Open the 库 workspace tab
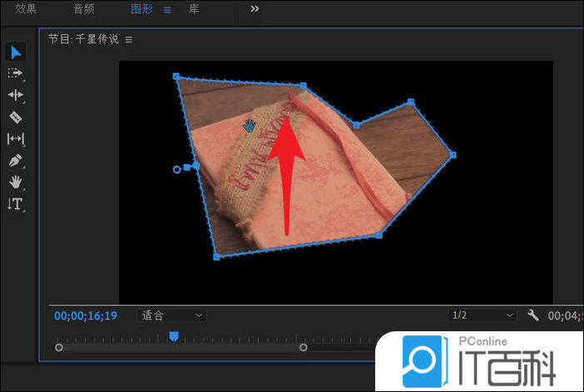This screenshot has height=392, width=584. pos(194,8)
